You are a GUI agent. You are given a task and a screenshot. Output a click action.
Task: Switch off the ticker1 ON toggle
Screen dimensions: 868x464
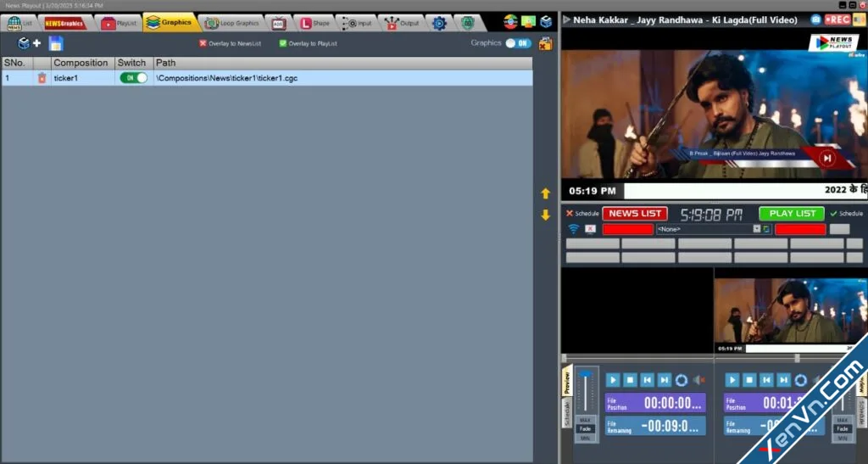click(133, 78)
